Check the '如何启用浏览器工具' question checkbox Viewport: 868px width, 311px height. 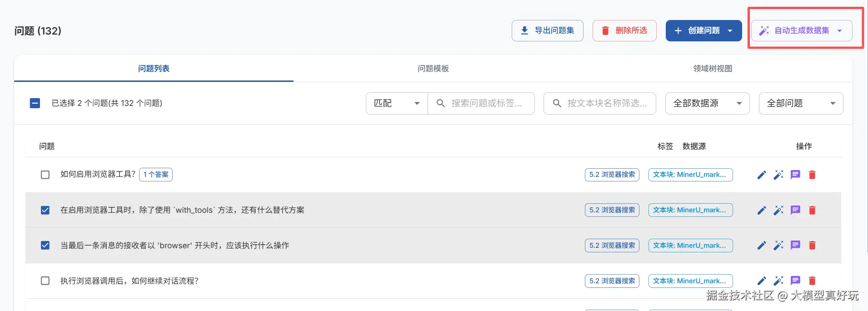point(45,175)
